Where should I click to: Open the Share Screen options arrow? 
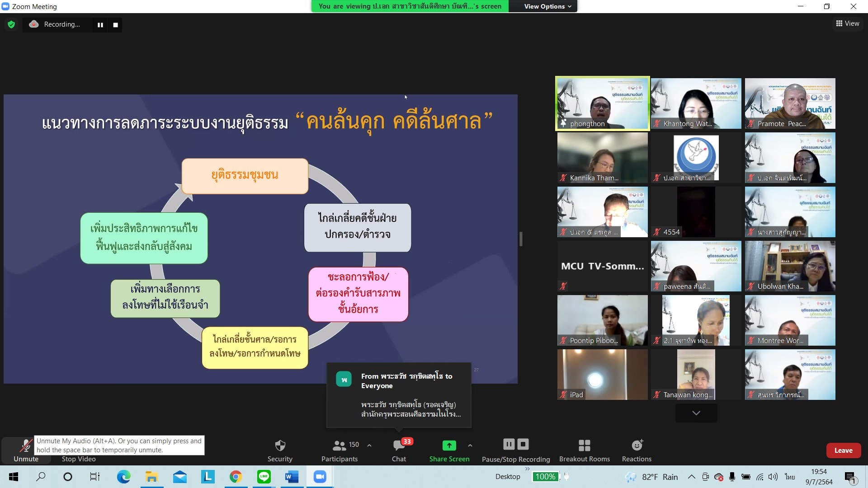coord(470,446)
